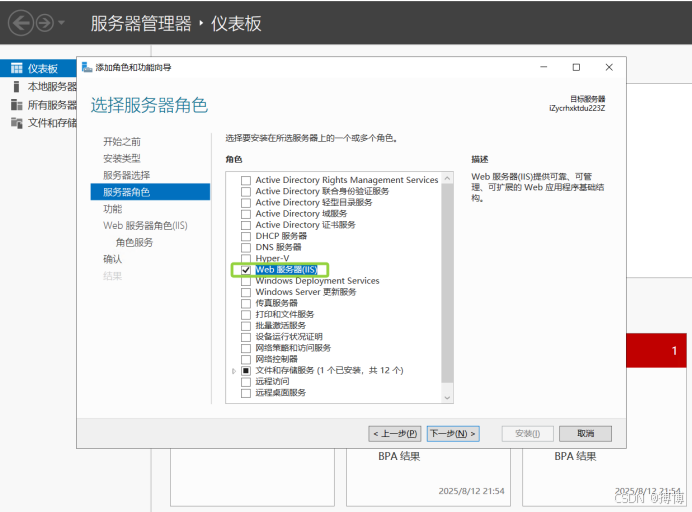Click the back arrow in Server Manager
This screenshot has width=692, height=512.
(21, 23)
